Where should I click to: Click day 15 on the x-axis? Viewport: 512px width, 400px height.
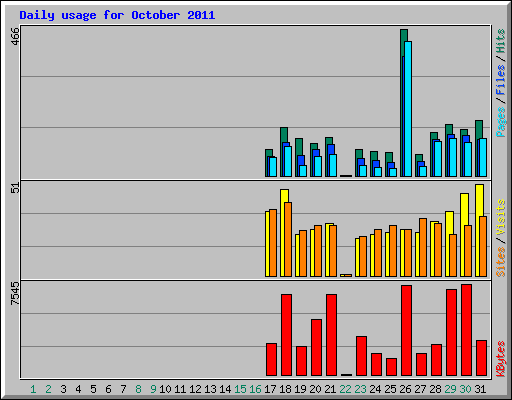point(240,389)
